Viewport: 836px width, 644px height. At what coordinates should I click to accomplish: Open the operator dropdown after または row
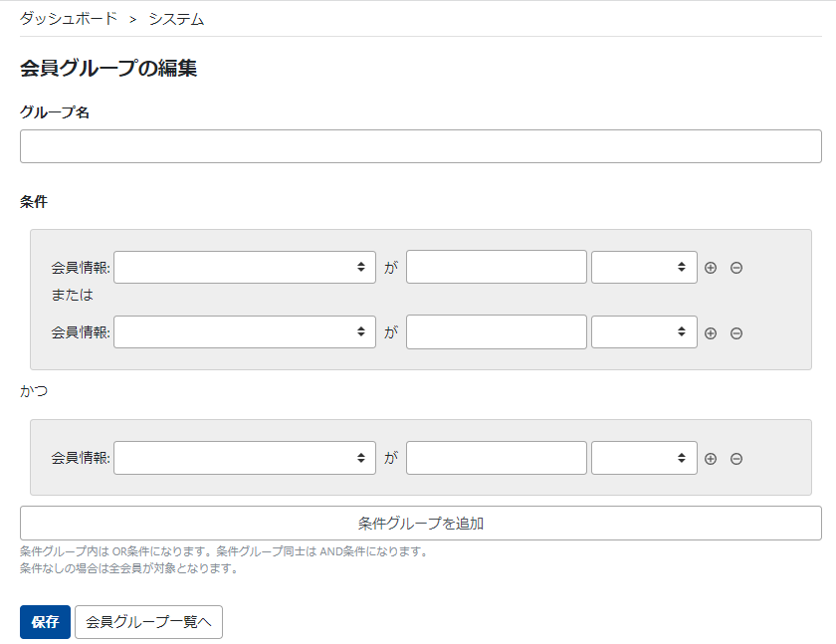644,332
